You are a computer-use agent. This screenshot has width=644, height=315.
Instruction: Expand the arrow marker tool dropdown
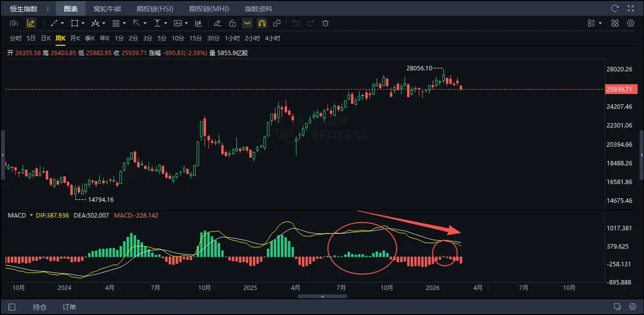(145, 24)
